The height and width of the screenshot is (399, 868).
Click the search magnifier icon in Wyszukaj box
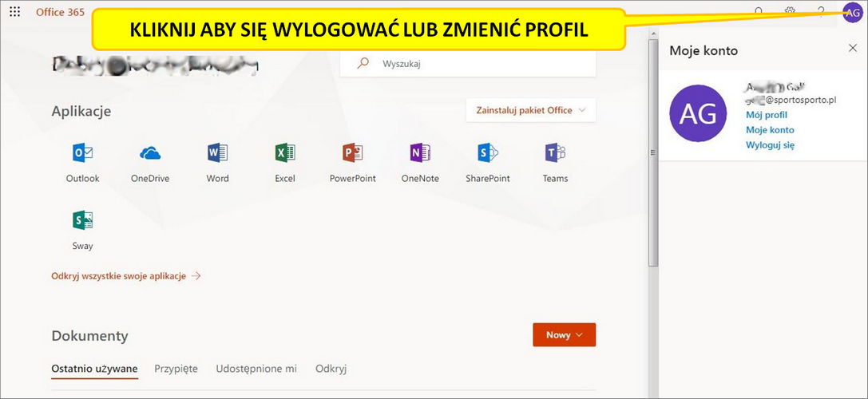coord(363,64)
